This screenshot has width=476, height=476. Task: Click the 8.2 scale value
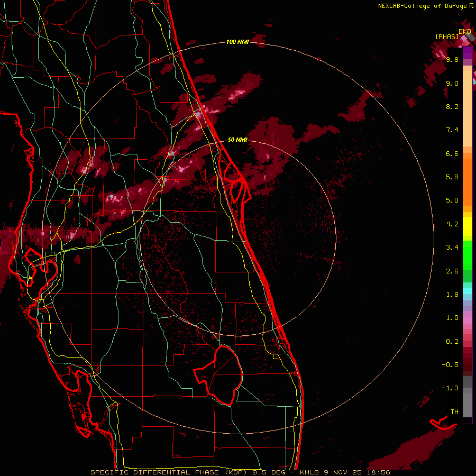tap(452, 106)
